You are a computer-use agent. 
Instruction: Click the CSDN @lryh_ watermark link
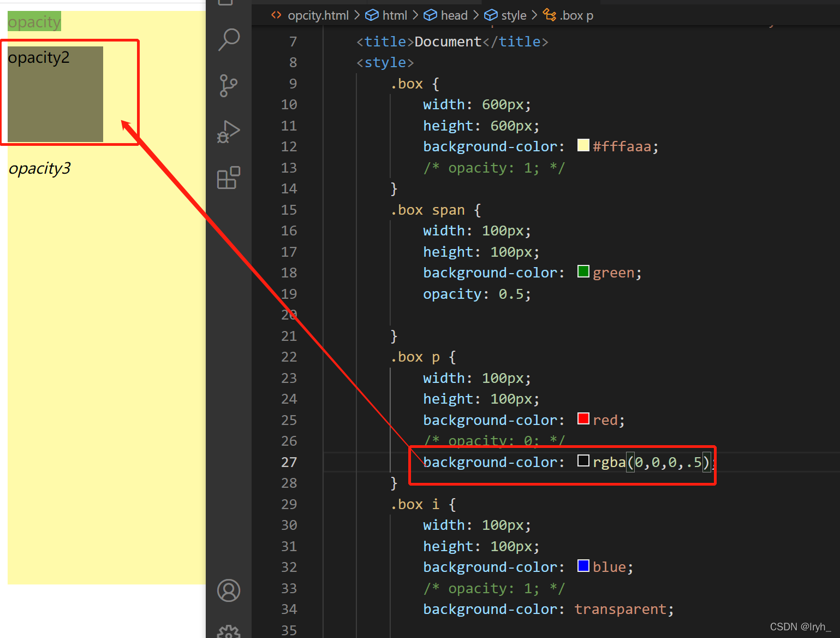pos(800,627)
